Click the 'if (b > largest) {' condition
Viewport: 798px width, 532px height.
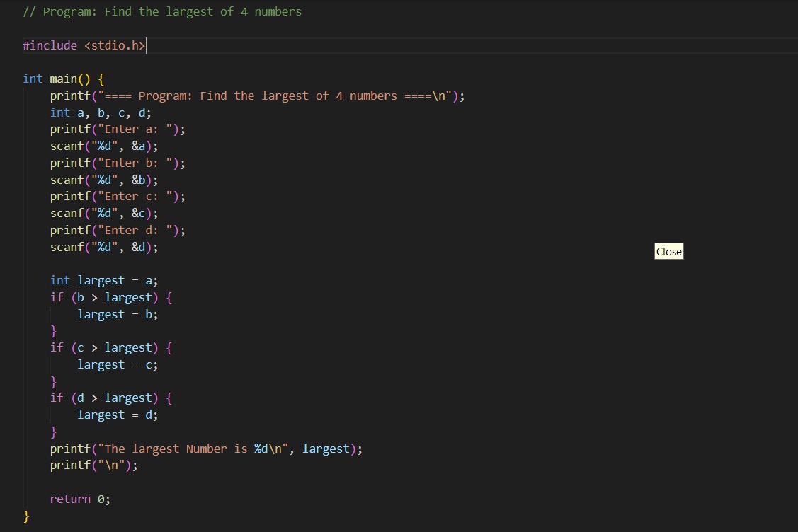click(x=111, y=297)
